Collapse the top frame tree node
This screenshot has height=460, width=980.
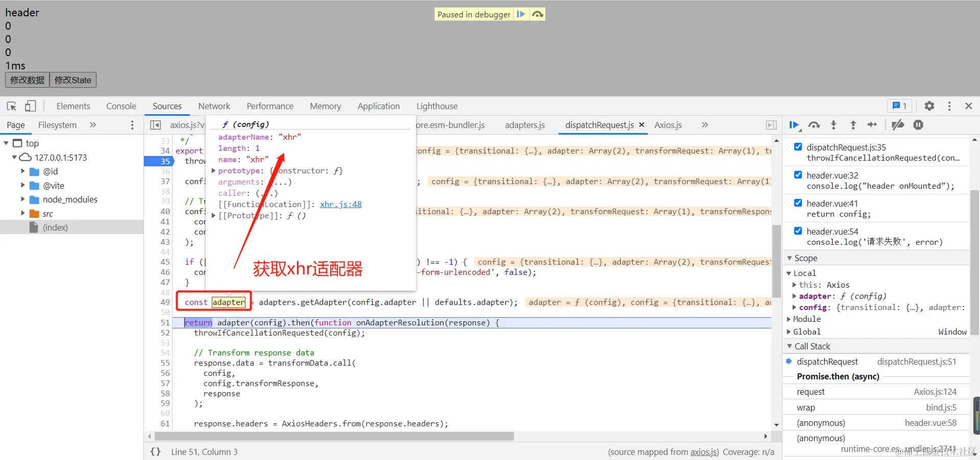coord(6,143)
